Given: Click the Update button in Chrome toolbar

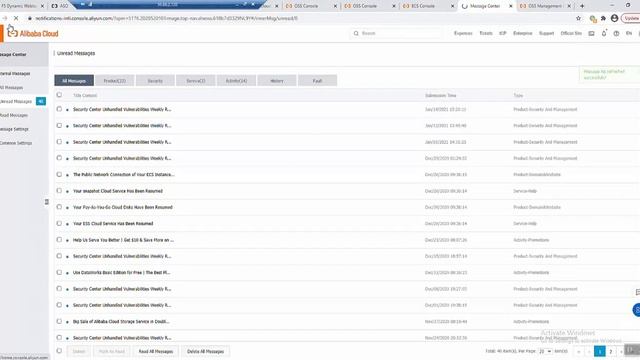Looking at the screenshot, I should click(631, 18).
